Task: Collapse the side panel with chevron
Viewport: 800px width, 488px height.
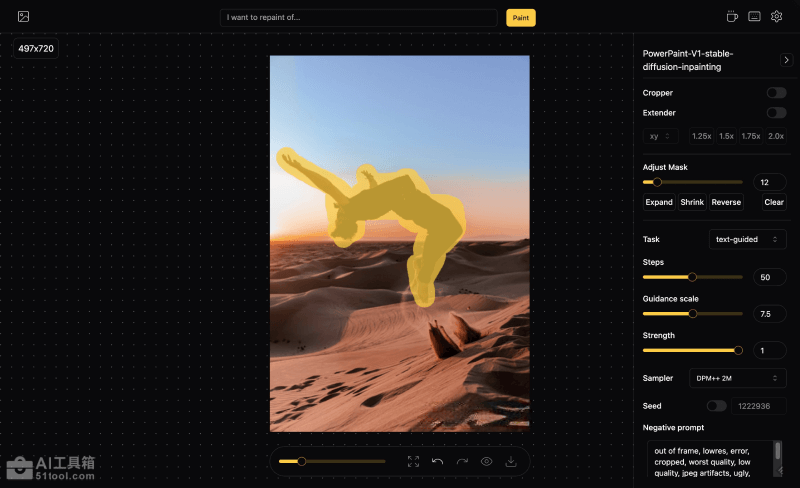Action: pyautogui.click(x=786, y=60)
